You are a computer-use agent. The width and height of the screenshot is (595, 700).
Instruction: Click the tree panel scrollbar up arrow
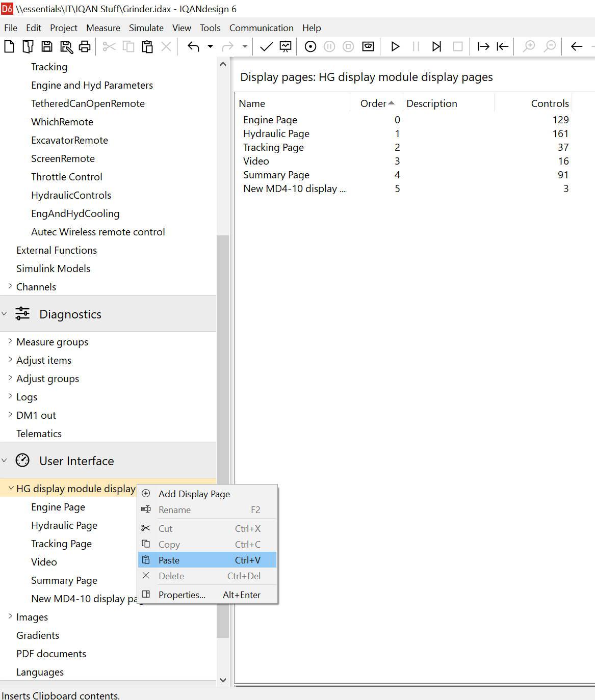coord(223,64)
